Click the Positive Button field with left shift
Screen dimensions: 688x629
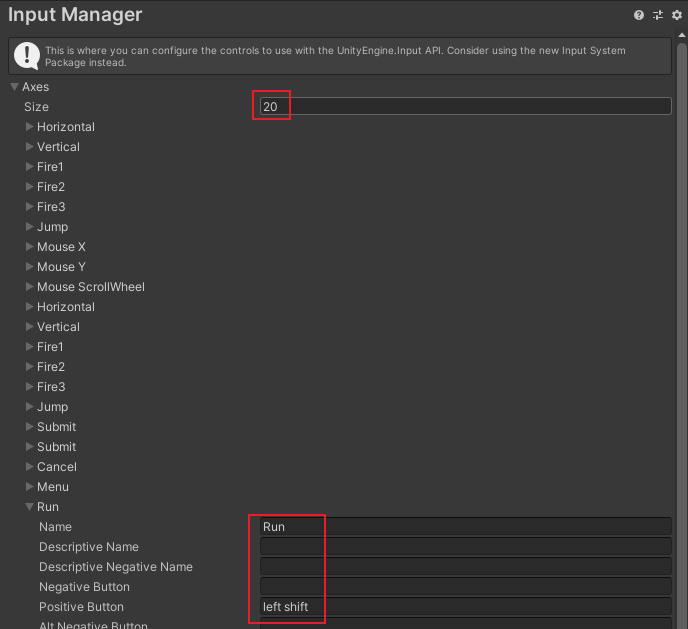[x=466, y=607]
